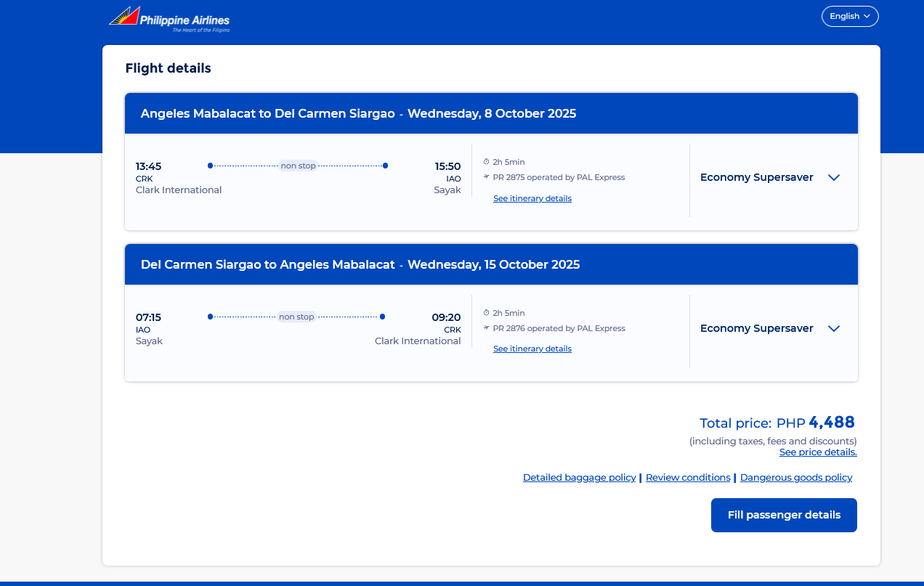This screenshot has height=586, width=924.
Task: Expand outbound Economy Supersaver fare chevron
Action: (834, 177)
